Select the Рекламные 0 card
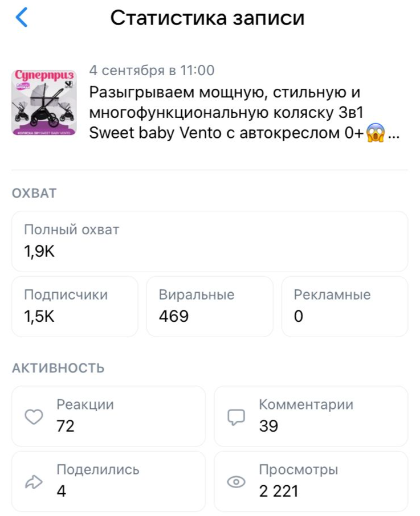Screen dimensions: 420x516 [x=345, y=306]
